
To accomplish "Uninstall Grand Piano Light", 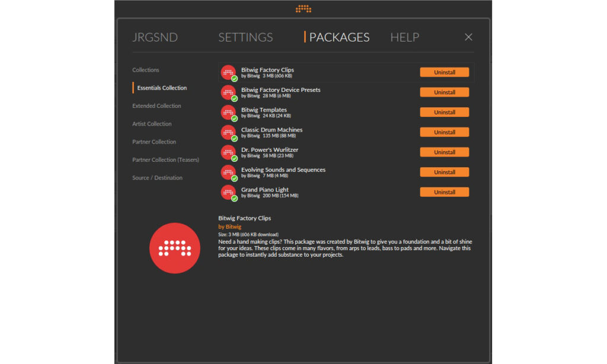I will pos(445,192).
